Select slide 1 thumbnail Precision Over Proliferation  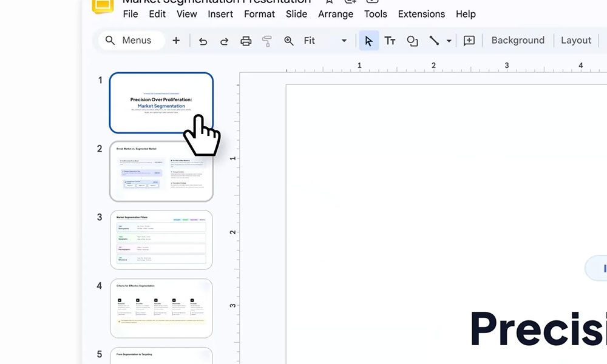(161, 103)
